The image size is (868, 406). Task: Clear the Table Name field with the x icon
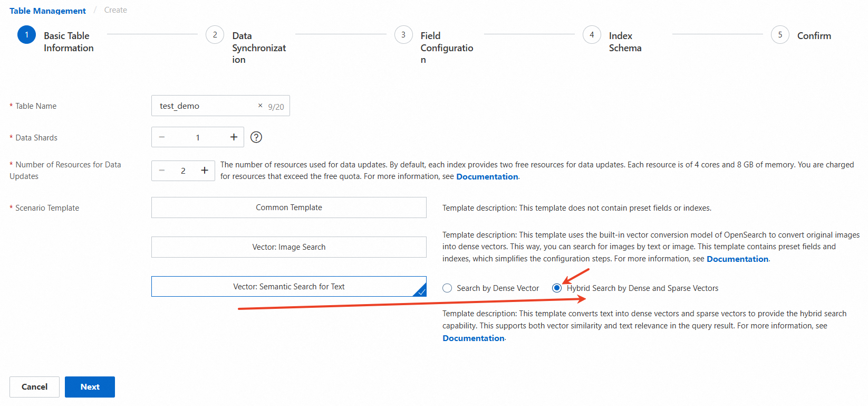(260, 106)
